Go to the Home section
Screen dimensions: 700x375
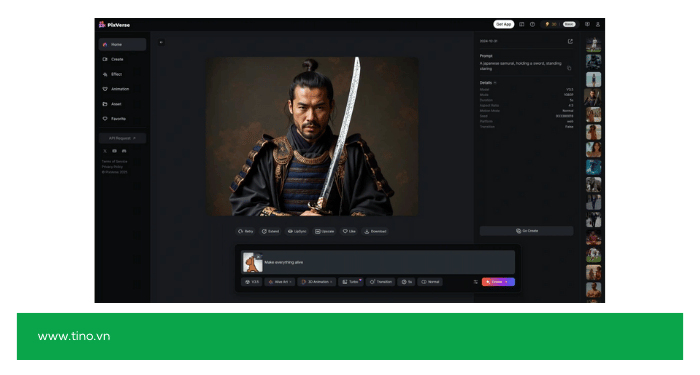(122, 44)
